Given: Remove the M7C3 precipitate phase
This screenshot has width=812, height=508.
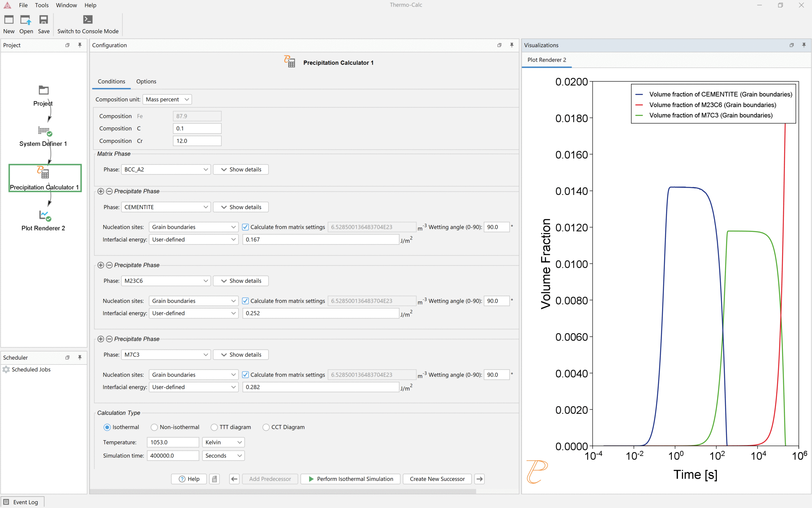Looking at the screenshot, I should coord(109,339).
